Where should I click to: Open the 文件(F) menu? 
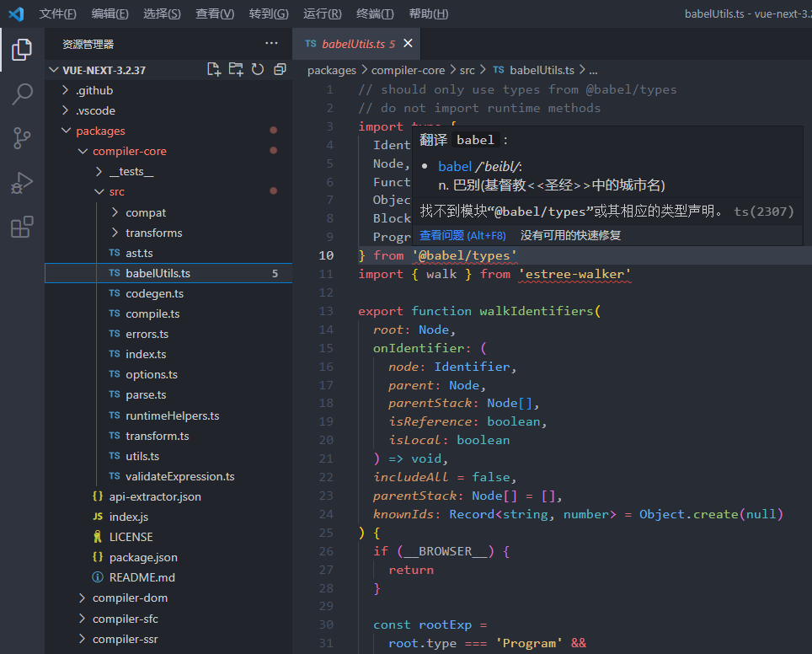click(57, 13)
